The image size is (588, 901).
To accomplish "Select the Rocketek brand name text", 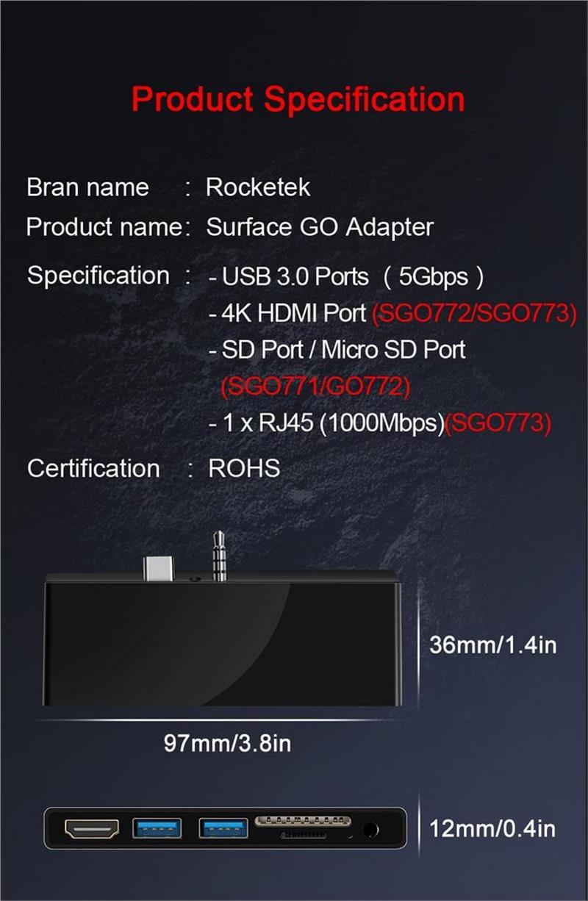I will tap(257, 187).
